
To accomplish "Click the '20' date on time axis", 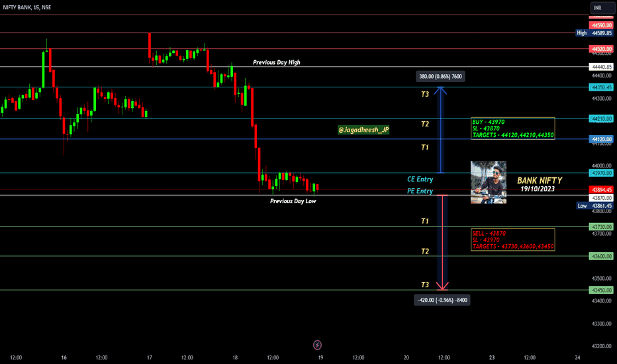I will tap(406, 357).
